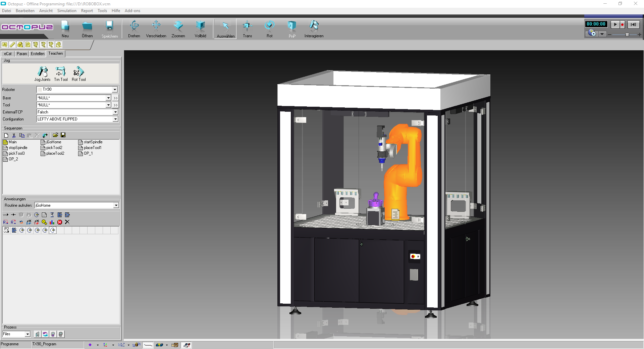
Task: Expand the Configuration dropdown LEFTY ABOVE FLIPPED
Action: (x=115, y=119)
